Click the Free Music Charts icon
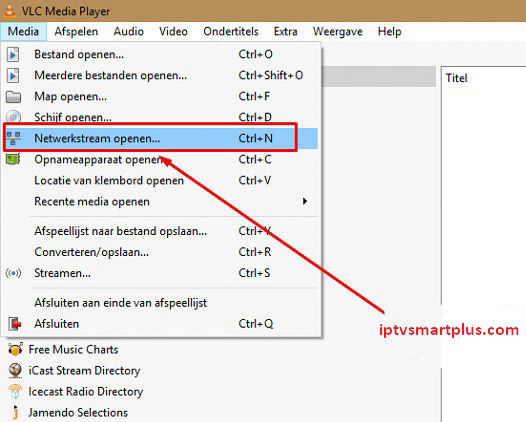 click(15, 349)
